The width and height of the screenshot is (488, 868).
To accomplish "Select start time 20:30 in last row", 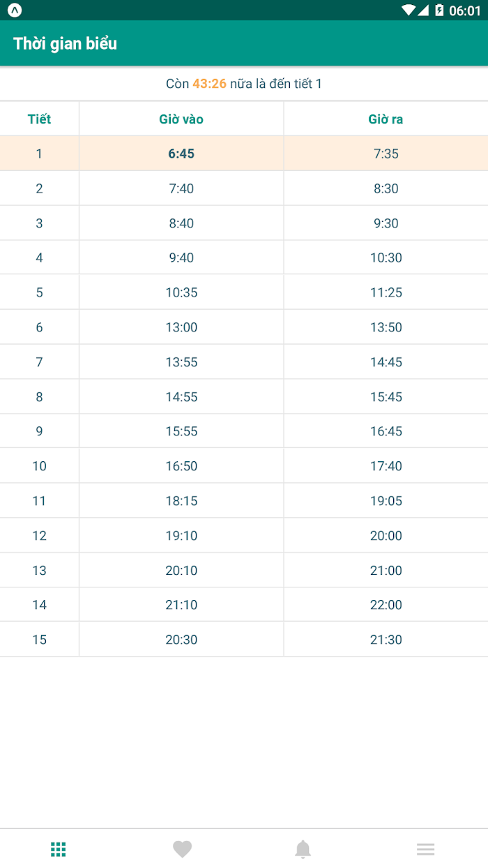I will (x=181, y=640).
